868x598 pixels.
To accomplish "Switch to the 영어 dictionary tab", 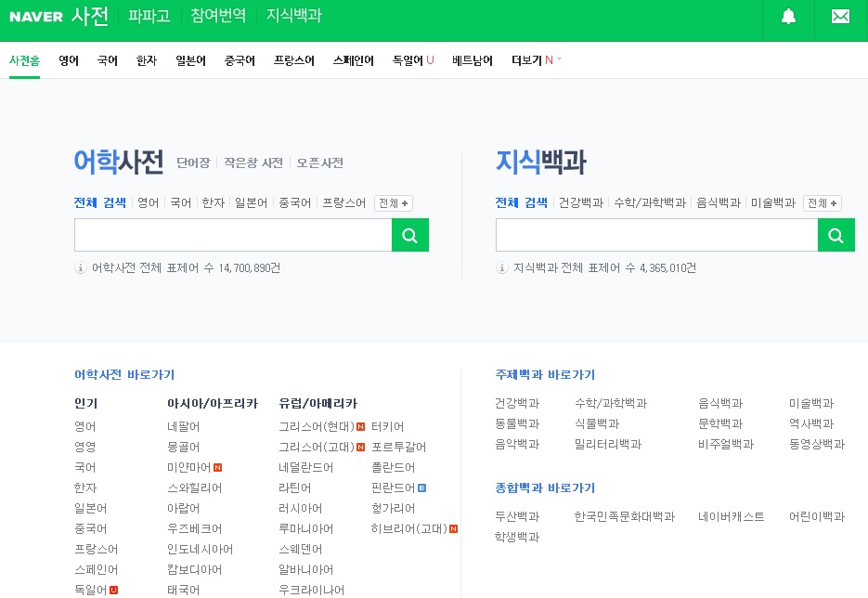I will 68,59.
